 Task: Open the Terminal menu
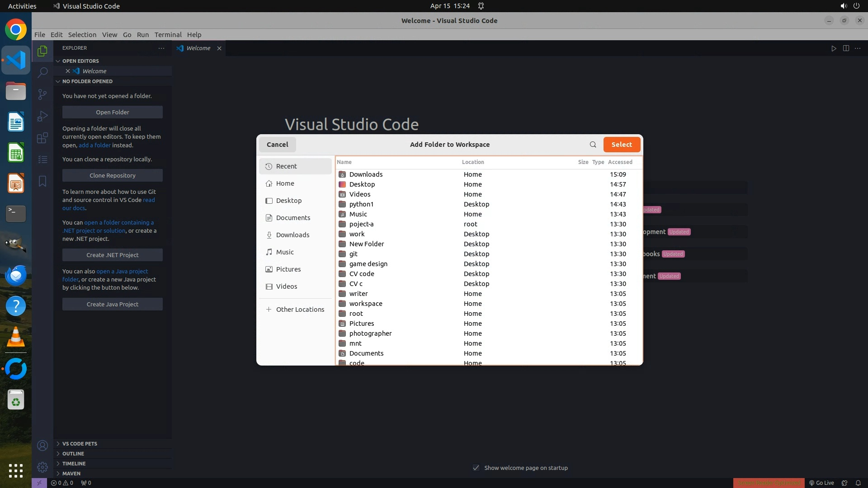pos(168,35)
